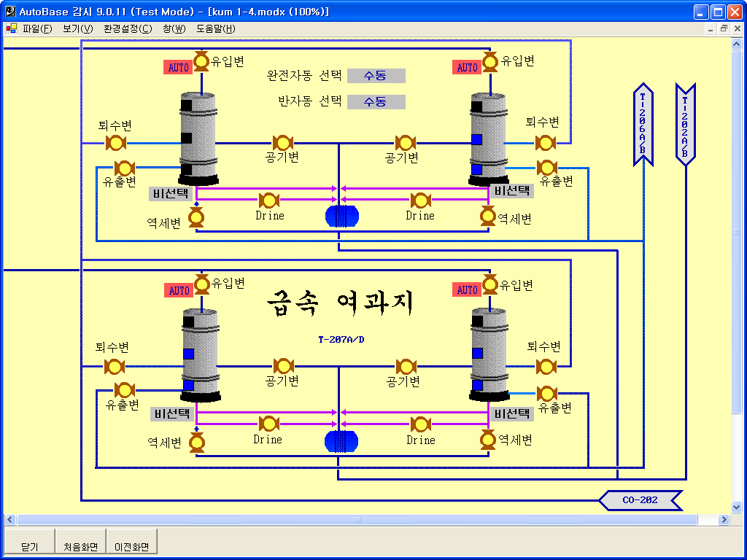Click the T-206A/B navigation arrow
The image size is (747, 560).
[x=643, y=124]
